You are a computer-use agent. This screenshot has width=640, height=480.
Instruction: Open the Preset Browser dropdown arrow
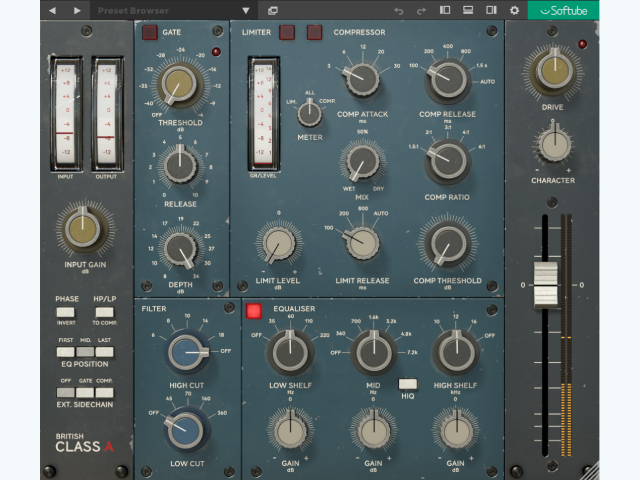[x=246, y=11]
